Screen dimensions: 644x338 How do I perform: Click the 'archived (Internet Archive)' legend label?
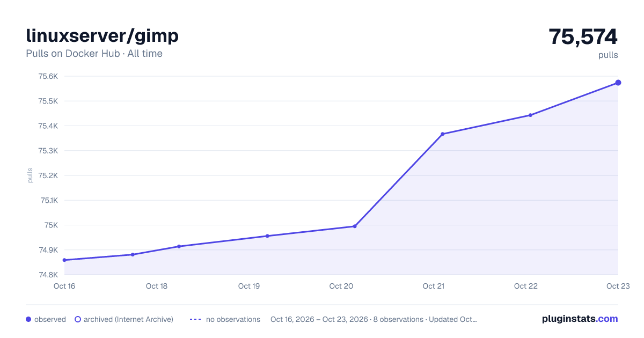(128, 319)
